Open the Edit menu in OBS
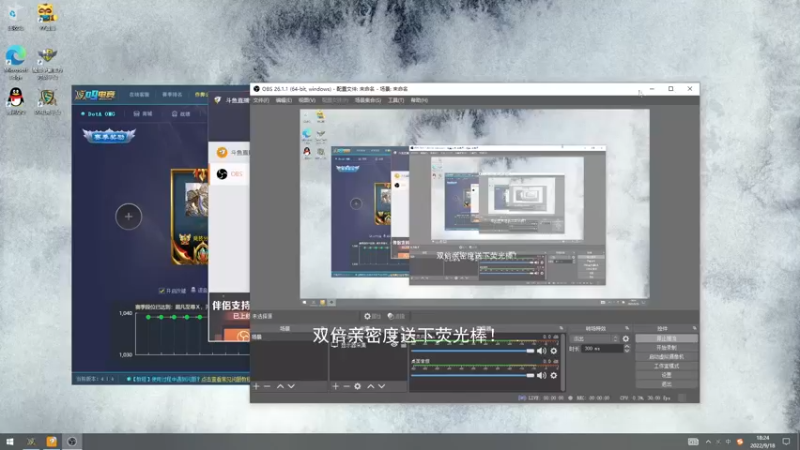The image size is (800, 450). pos(284,101)
